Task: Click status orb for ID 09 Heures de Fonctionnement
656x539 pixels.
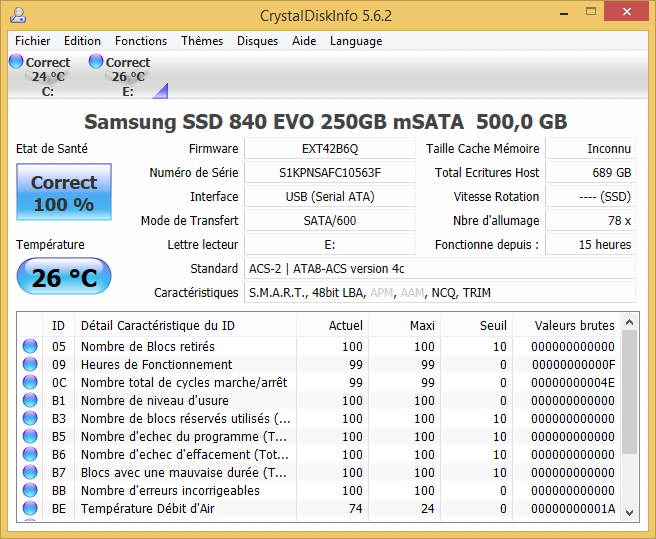Action: (x=30, y=364)
